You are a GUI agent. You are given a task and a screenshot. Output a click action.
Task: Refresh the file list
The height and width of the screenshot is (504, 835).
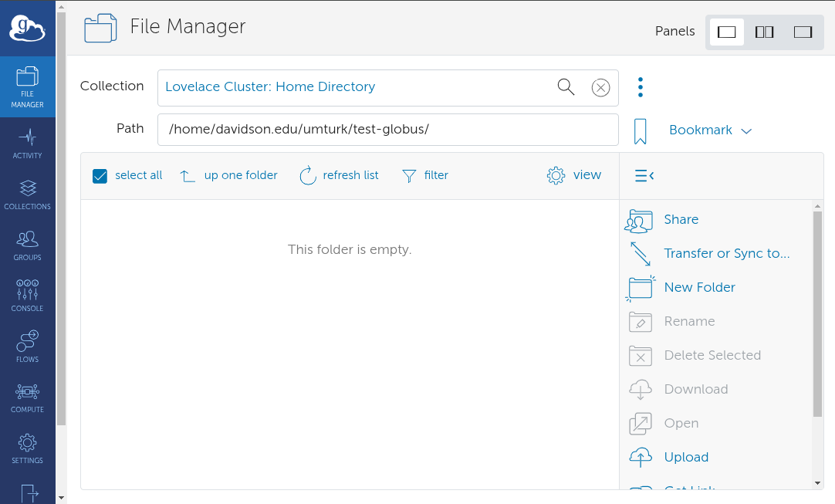point(339,175)
